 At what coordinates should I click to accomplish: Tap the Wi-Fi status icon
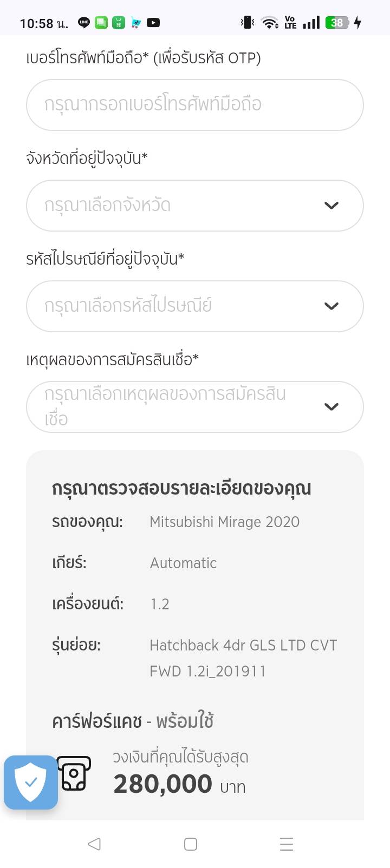point(269,23)
